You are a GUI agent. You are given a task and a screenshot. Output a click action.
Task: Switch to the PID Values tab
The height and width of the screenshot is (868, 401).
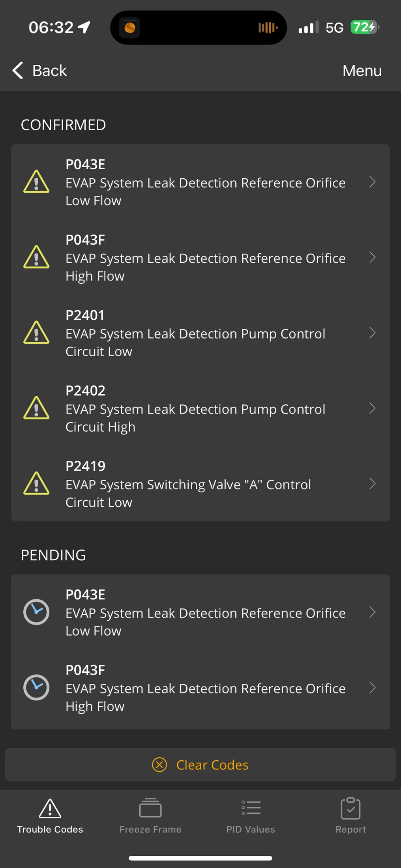251,816
